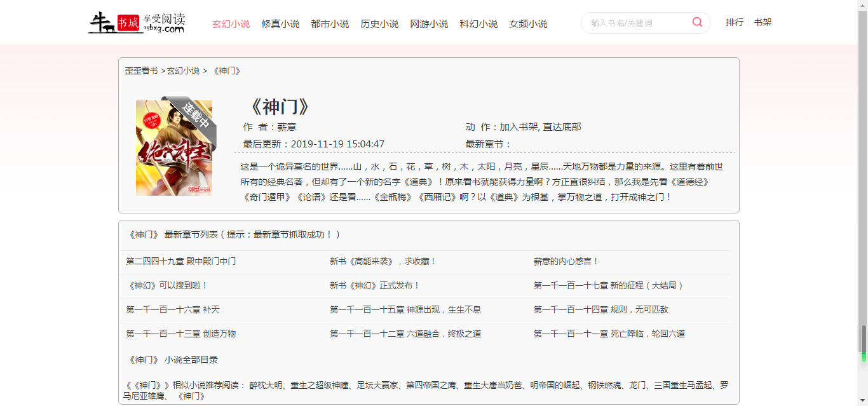The width and height of the screenshot is (868, 406).
Task: Open chapter 第一千一百一十一章 死亡降临
Action: click(x=609, y=334)
